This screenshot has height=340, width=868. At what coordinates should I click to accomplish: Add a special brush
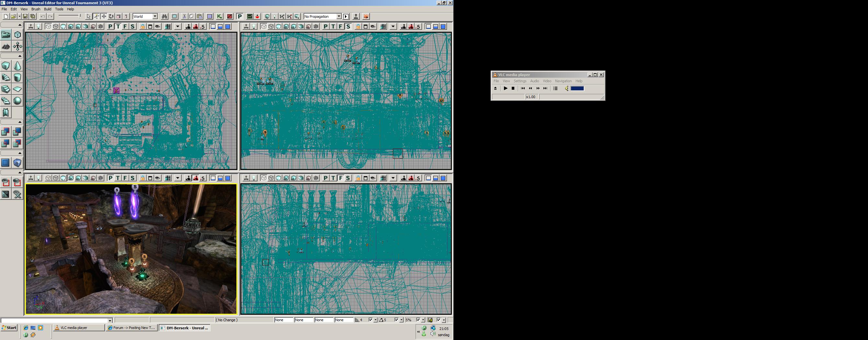6,163
